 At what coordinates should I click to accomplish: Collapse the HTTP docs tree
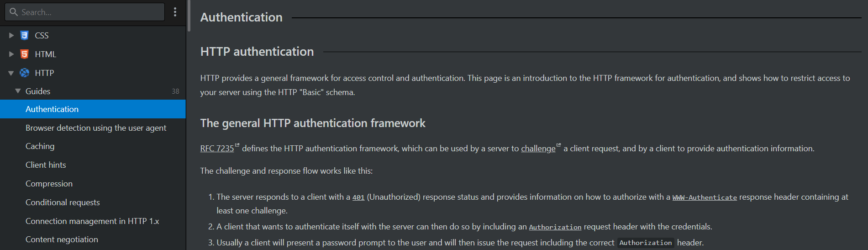pyautogui.click(x=11, y=73)
